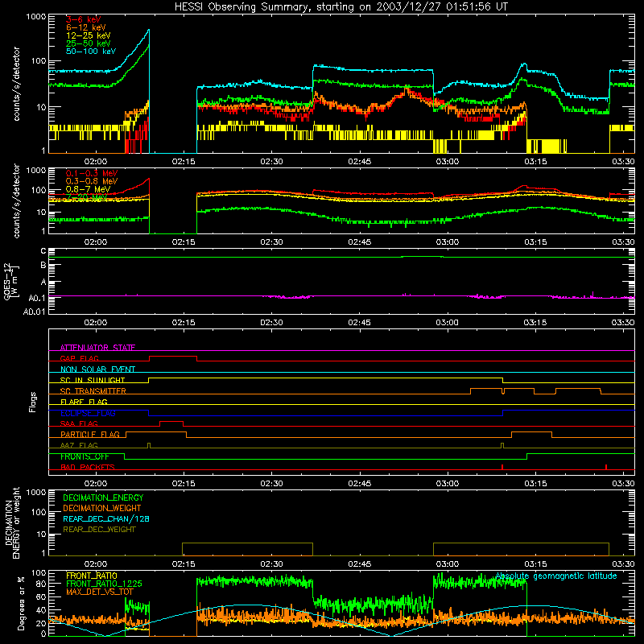Select the FLARE_FLAG label
Screen dimensions: 644x644
tap(84, 402)
